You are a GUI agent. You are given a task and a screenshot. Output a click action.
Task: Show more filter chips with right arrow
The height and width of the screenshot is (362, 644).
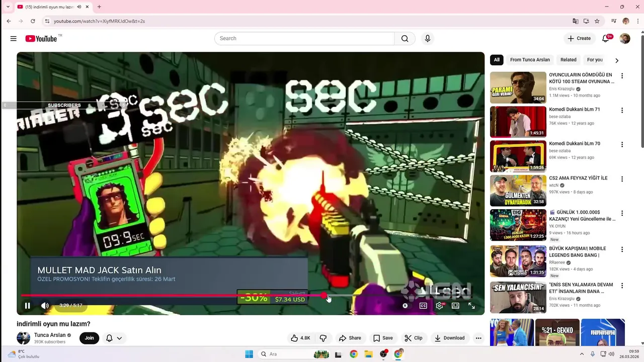click(617, 60)
